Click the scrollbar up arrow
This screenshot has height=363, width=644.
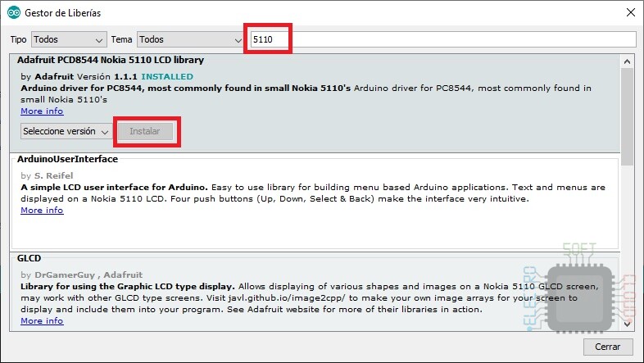[x=627, y=61]
